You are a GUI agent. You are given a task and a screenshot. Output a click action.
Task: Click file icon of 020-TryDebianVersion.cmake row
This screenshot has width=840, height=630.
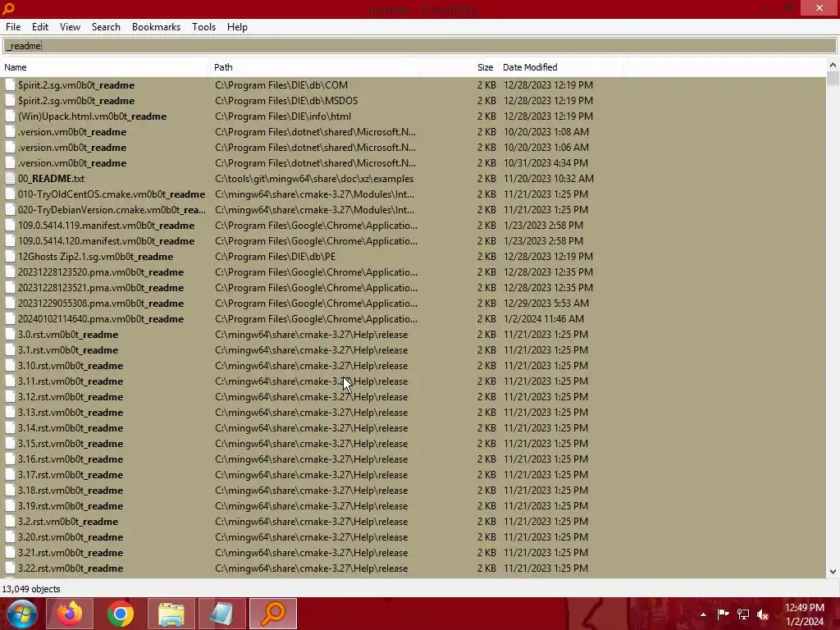click(10, 209)
